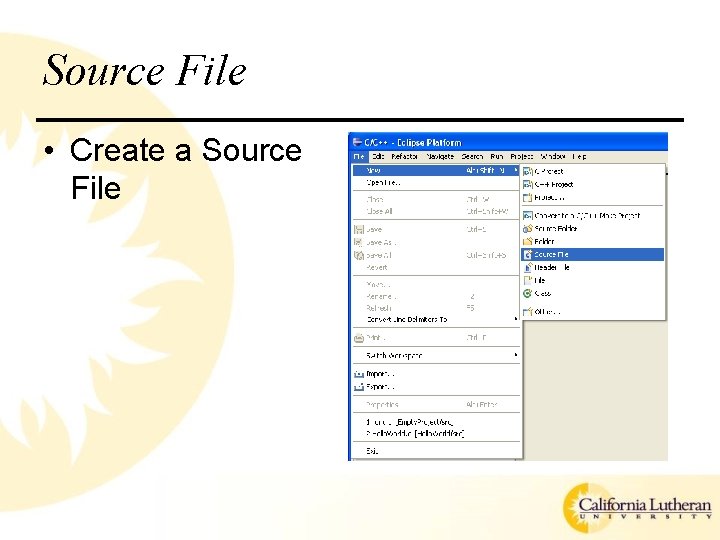720x540 pixels.
Task: Click the green Class icon
Action: 528,293
